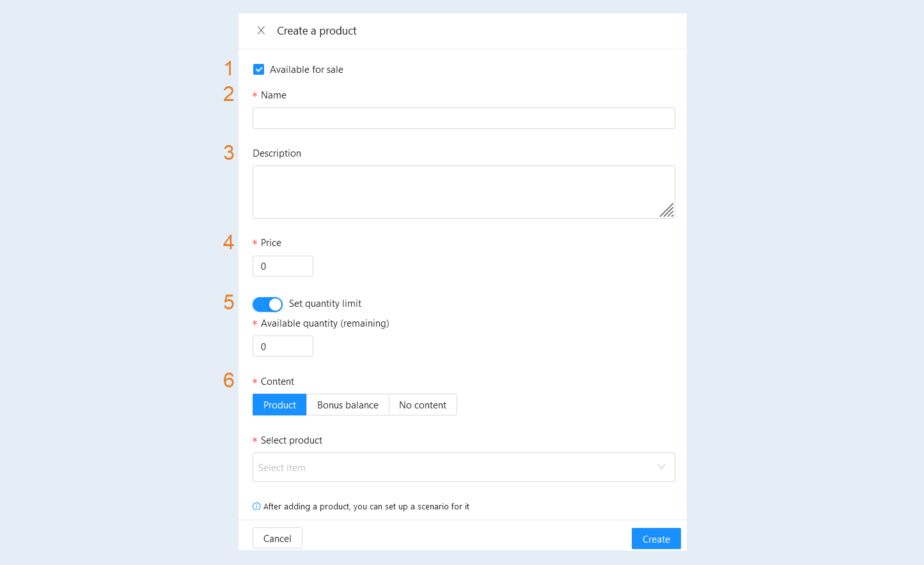Click inside the Description text area
Viewport: 924px width, 565px height.
464,192
